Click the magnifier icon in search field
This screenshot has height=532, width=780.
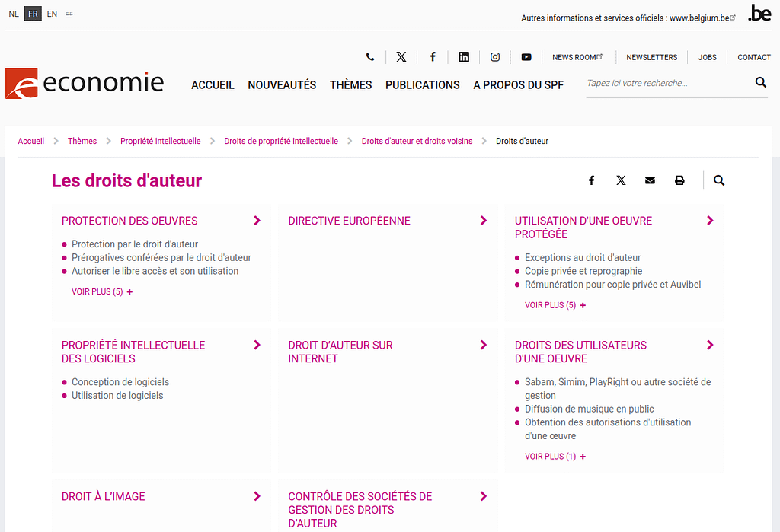point(760,83)
